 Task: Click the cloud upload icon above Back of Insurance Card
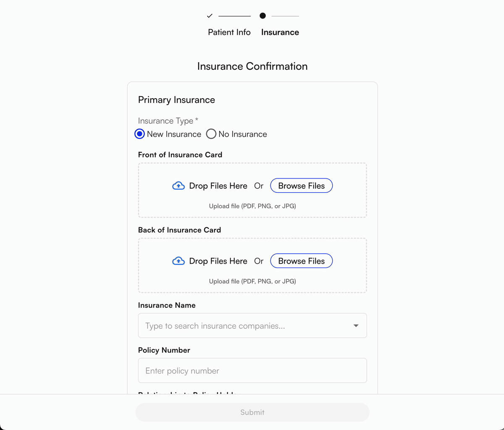pos(178,261)
